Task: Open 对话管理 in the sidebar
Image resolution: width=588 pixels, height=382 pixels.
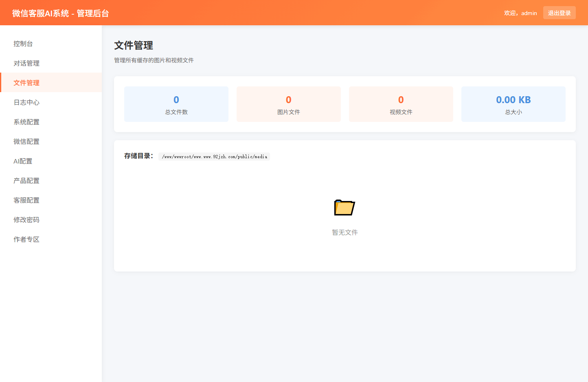Action: [x=26, y=63]
